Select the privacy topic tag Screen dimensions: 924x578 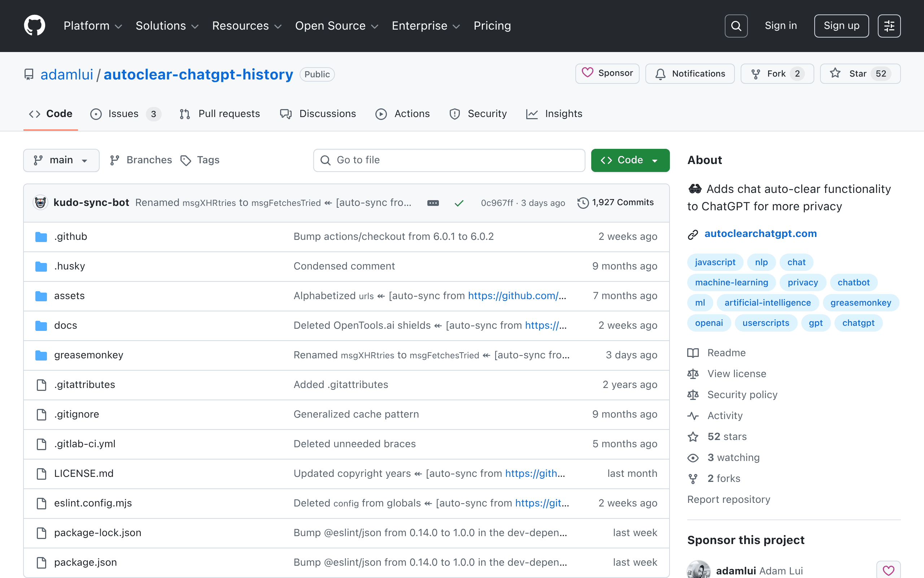tap(803, 282)
